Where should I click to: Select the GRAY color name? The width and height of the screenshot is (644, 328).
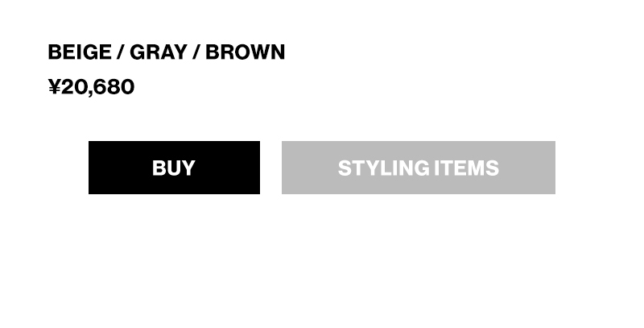158,52
